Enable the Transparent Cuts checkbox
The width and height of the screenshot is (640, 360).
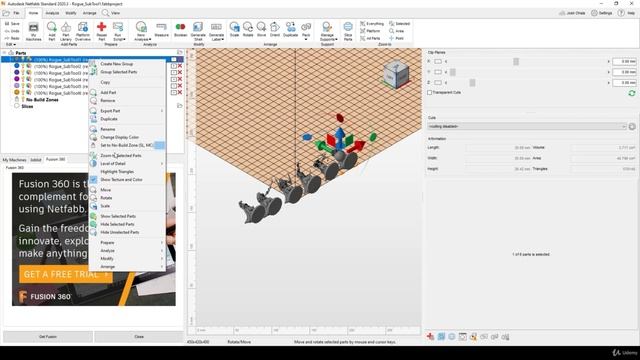tap(429, 93)
